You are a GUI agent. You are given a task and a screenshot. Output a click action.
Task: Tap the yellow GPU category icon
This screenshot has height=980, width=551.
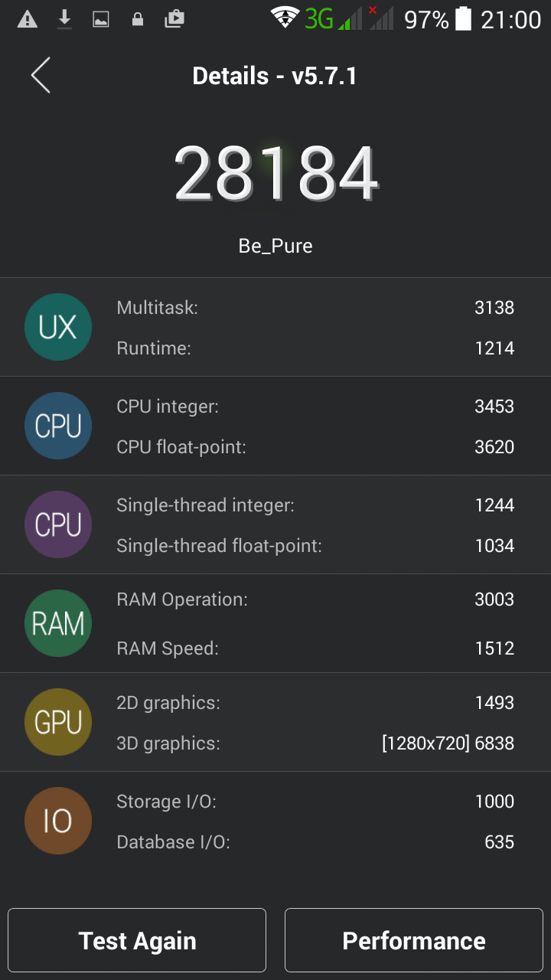pyautogui.click(x=58, y=722)
